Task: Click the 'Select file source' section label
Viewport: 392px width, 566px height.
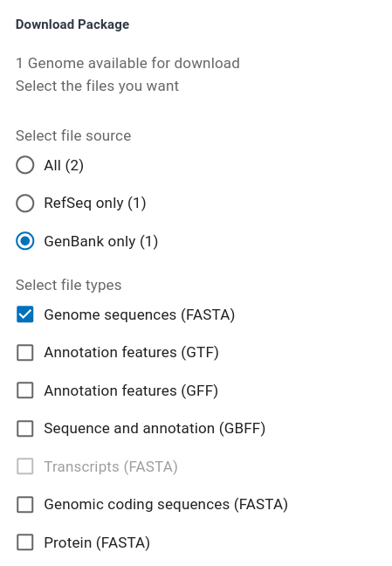Action: [x=73, y=135]
